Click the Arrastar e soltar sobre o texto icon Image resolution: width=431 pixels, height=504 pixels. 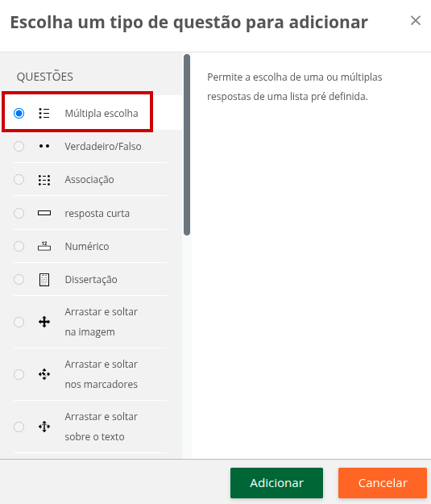44,427
